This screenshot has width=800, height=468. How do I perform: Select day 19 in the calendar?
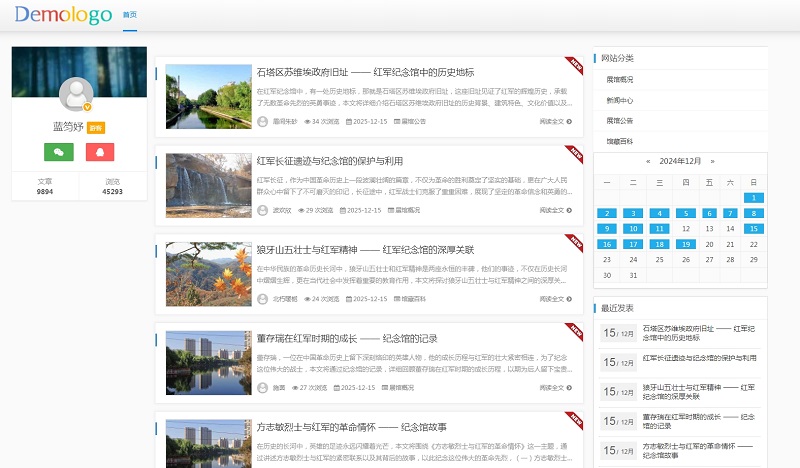686,244
